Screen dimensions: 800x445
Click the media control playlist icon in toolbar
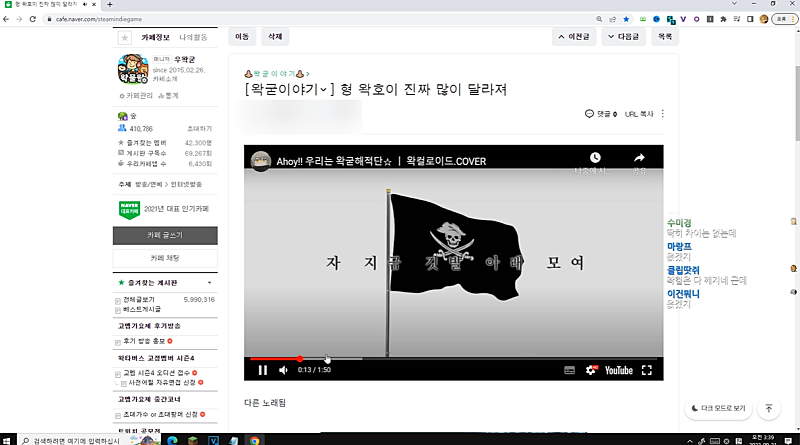tap(736, 19)
